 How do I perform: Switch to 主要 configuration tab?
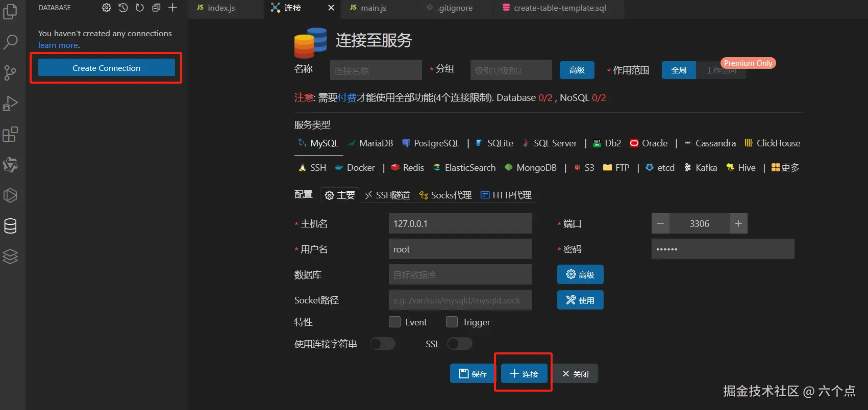pyautogui.click(x=340, y=195)
